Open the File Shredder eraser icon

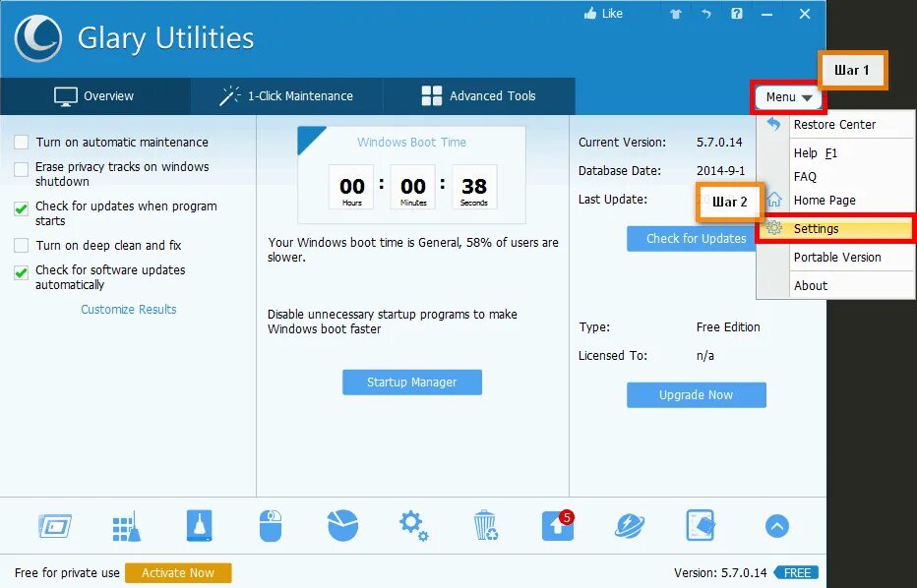[700, 525]
